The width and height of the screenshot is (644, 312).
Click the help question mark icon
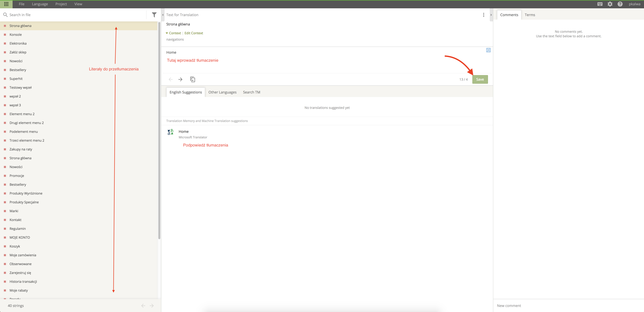(620, 4)
